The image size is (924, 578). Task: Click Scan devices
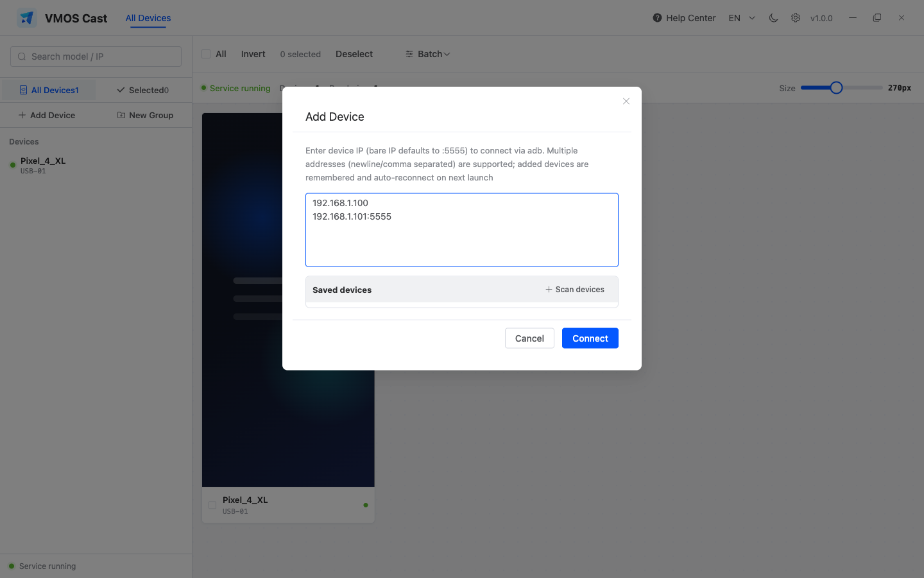click(575, 290)
